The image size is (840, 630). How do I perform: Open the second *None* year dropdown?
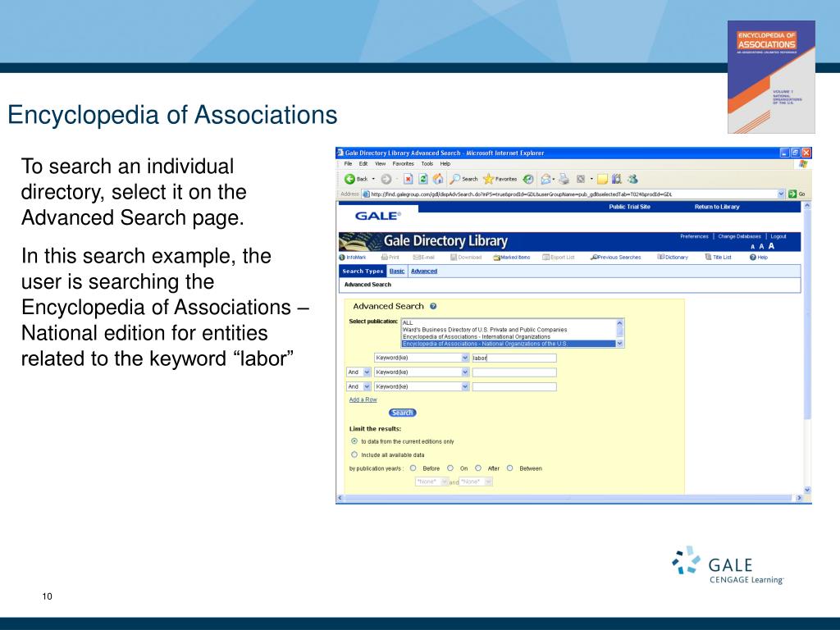pyautogui.click(x=476, y=482)
